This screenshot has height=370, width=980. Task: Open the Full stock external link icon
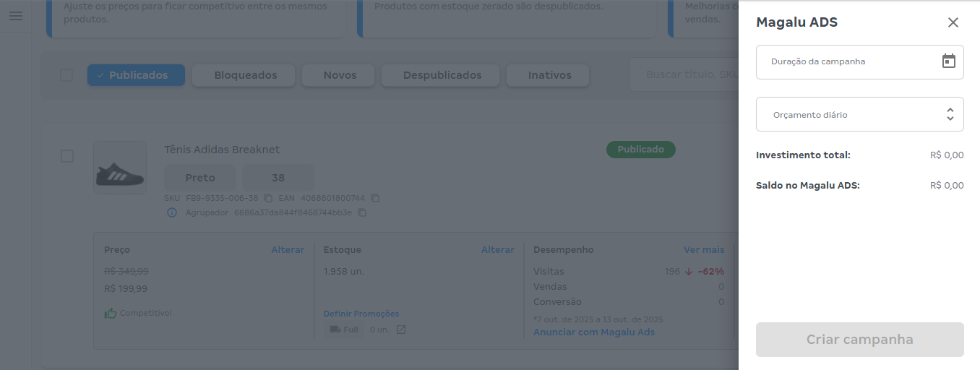coord(401,330)
